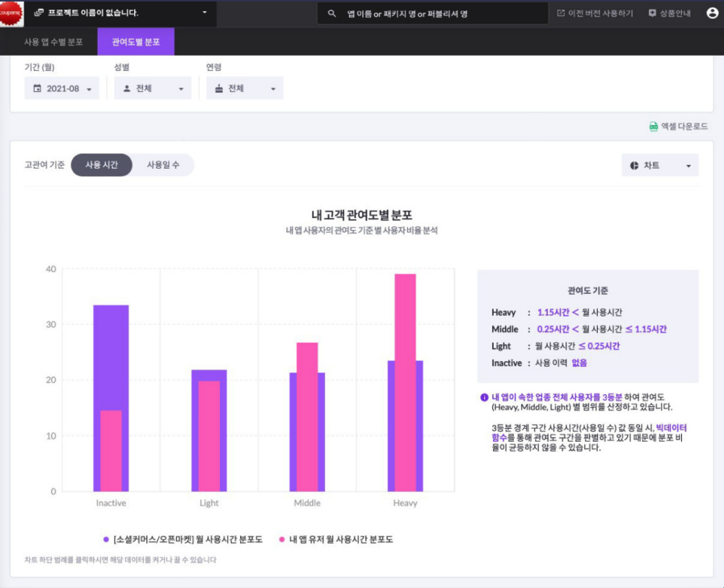
Task: Open the 연령 전체 dropdown
Action: 245,89
